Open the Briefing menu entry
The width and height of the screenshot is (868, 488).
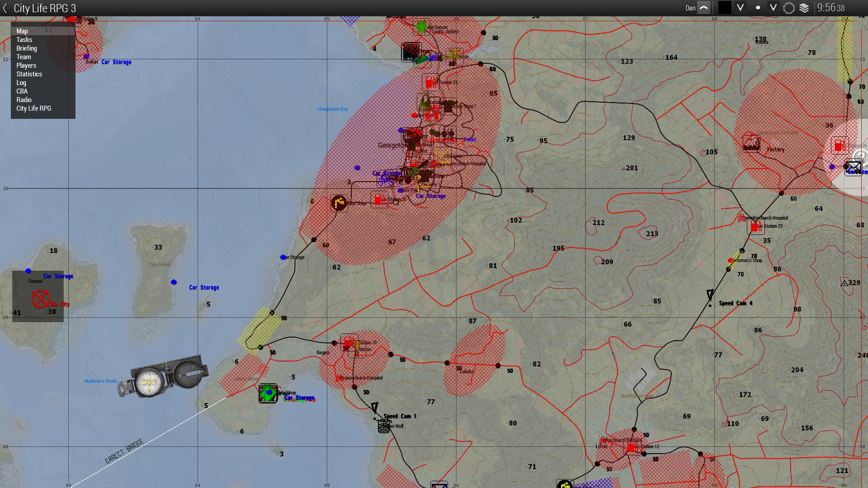tap(43, 48)
